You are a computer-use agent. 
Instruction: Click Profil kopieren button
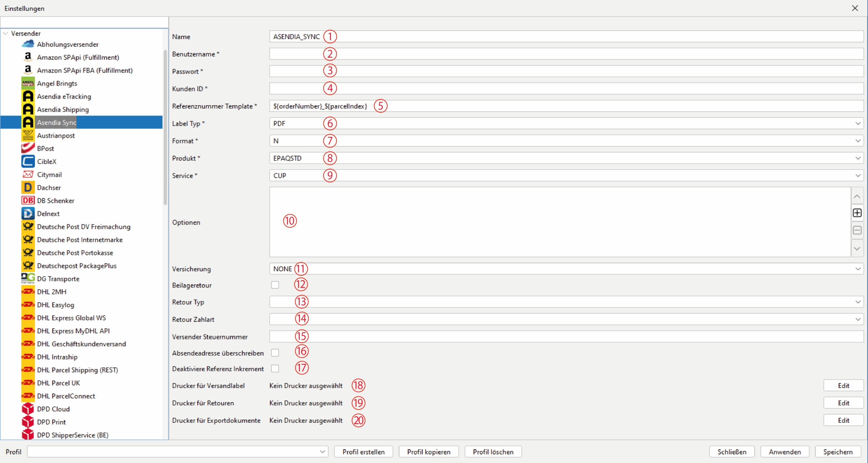429,451
